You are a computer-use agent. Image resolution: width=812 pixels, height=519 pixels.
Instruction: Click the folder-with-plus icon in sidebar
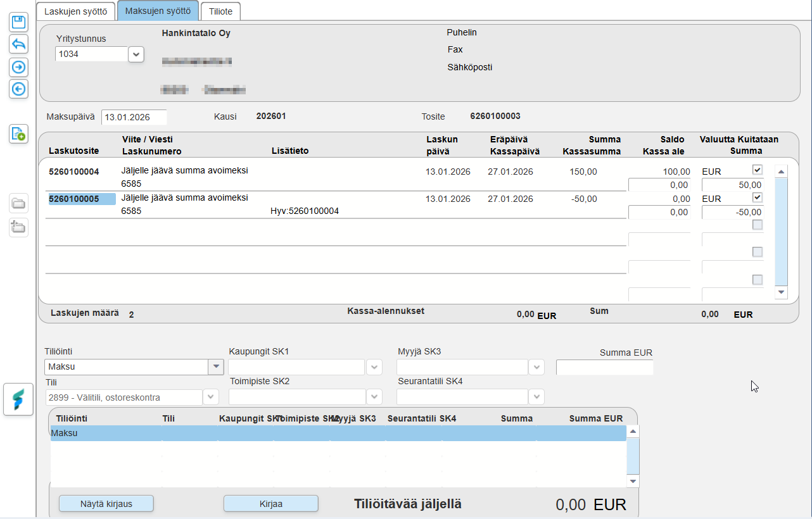click(18, 227)
